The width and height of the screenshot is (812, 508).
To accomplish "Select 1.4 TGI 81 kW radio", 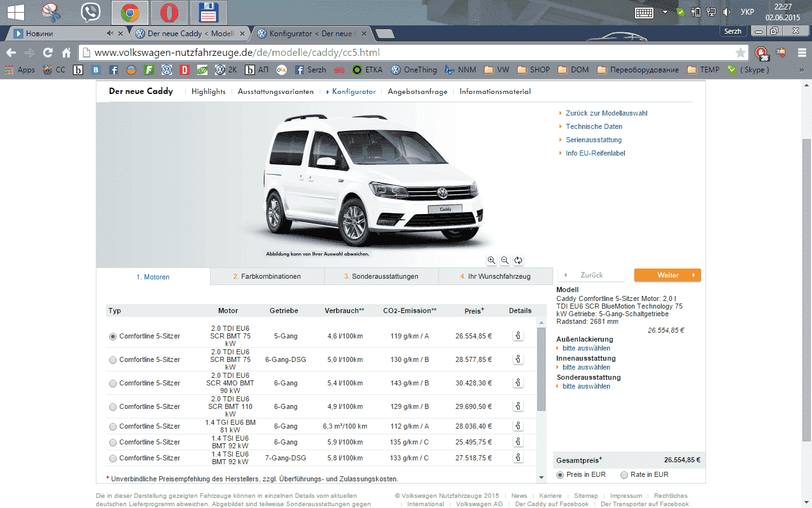I will click(x=113, y=427).
